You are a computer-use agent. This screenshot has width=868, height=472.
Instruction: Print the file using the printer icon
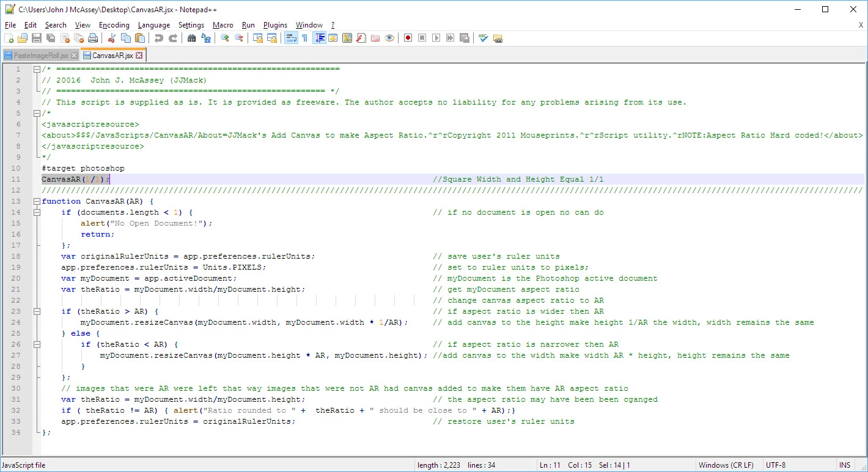click(x=93, y=38)
